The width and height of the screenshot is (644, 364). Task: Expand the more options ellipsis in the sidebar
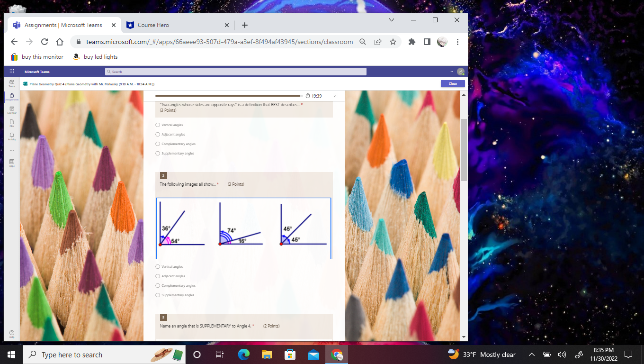(x=11, y=150)
